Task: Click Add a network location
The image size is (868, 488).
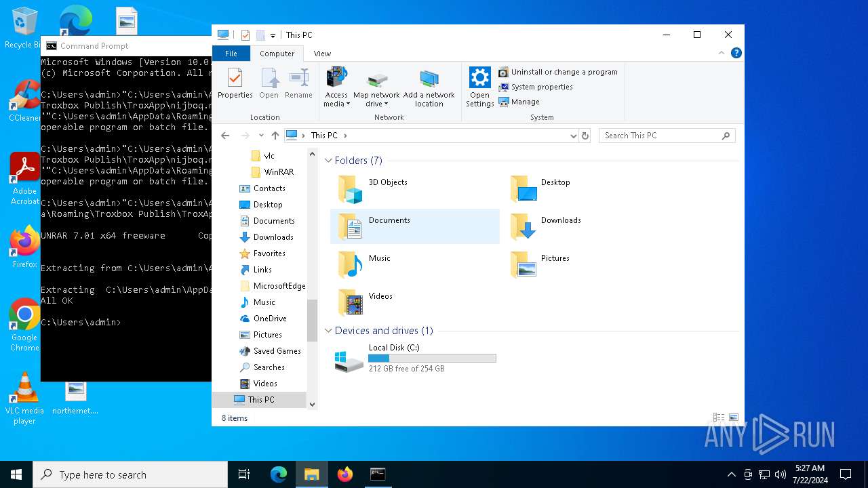Action: tap(429, 87)
